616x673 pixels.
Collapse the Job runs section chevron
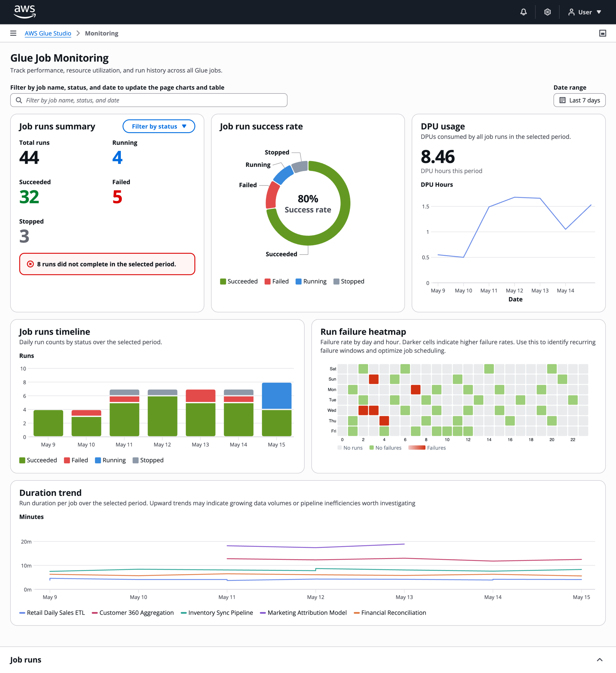point(600,660)
